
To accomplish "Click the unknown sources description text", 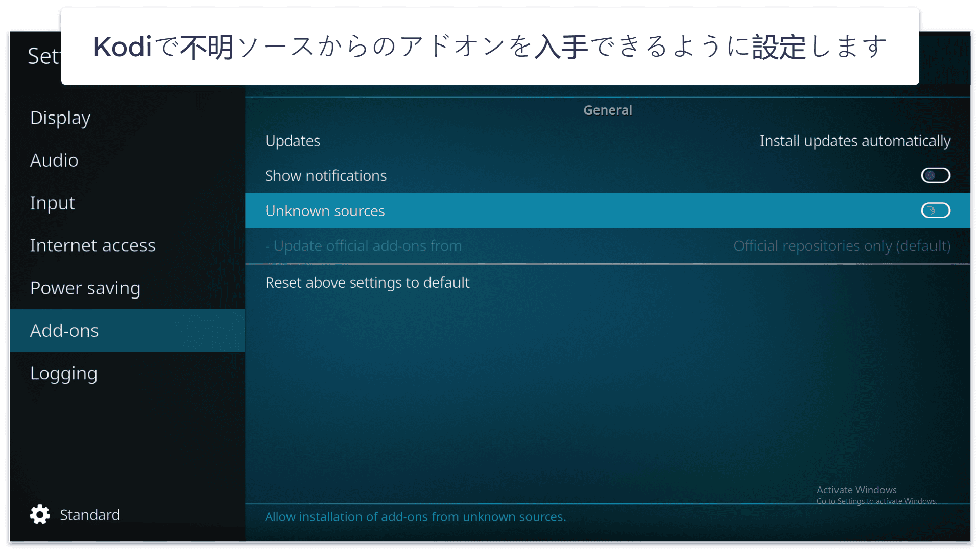I will click(415, 517).
